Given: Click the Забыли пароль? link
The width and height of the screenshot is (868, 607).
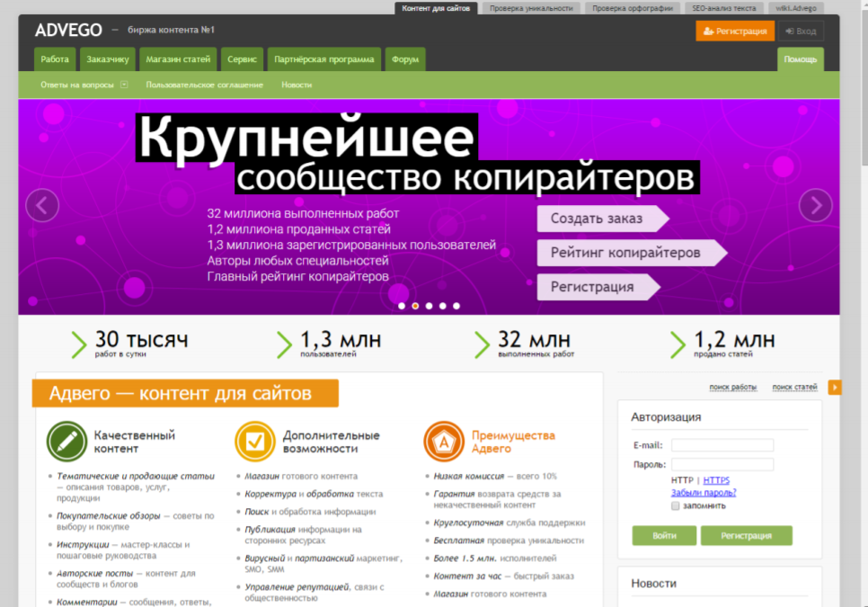Looking at the screenshot, I should tap(704, 493).
